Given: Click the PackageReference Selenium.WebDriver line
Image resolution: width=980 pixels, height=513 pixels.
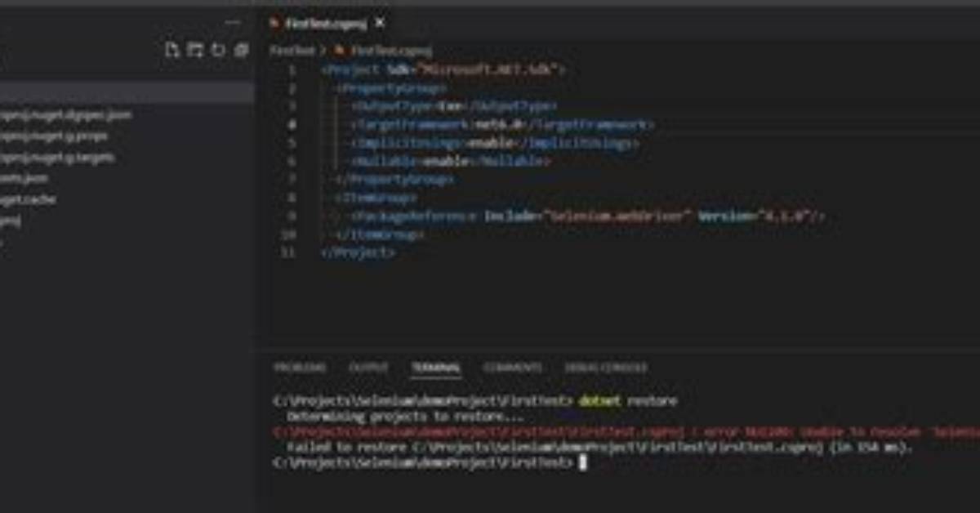Looking at the screenshot, I should (x=588, y=217).
